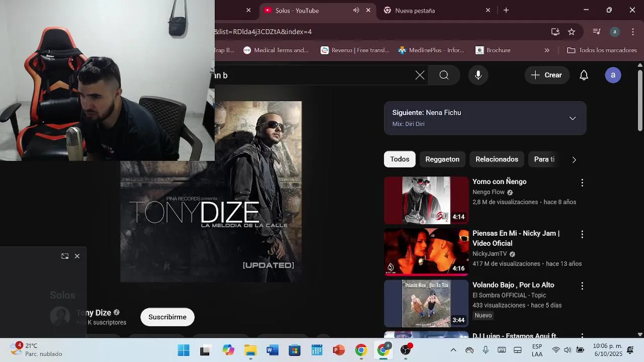Open the YouTube account avatar
This screenshot has height=362, width=644.
click(613, 75)
